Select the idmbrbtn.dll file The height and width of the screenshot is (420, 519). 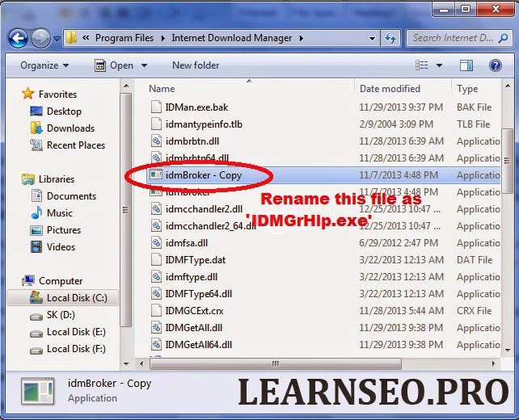(324, 141)
